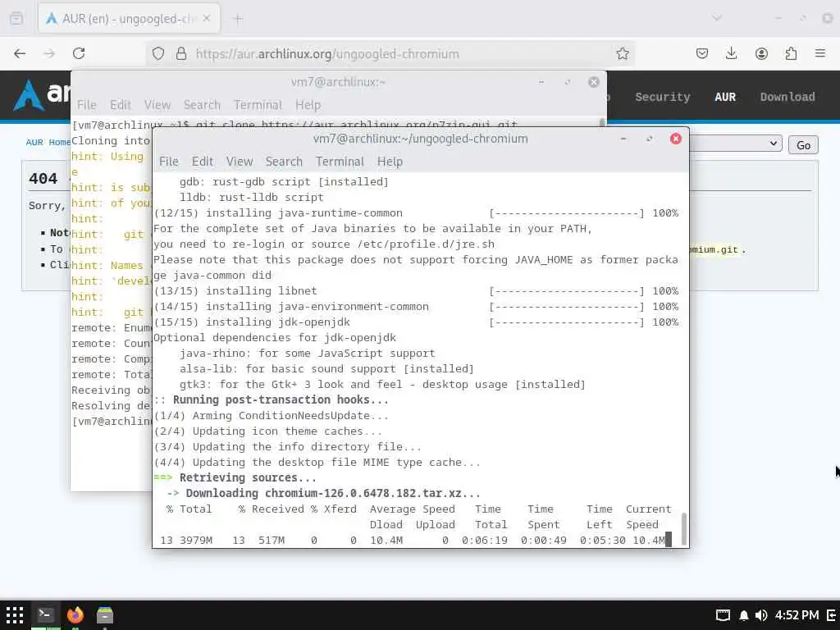
Task: Open Help menu in ungoogled-chromium terminal
Action: [390, 162]
